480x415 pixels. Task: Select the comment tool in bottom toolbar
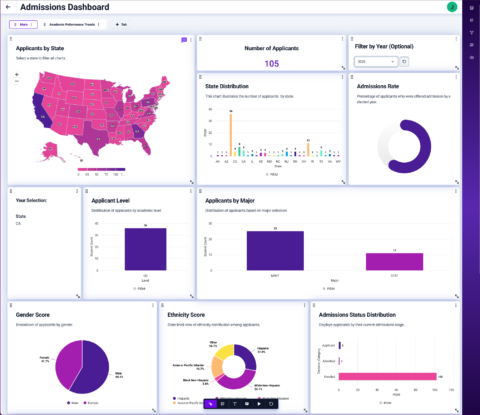click(247, 404)
